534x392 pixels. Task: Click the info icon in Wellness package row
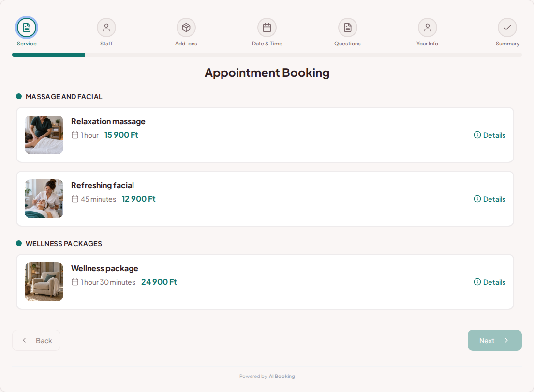click(477, 282)
